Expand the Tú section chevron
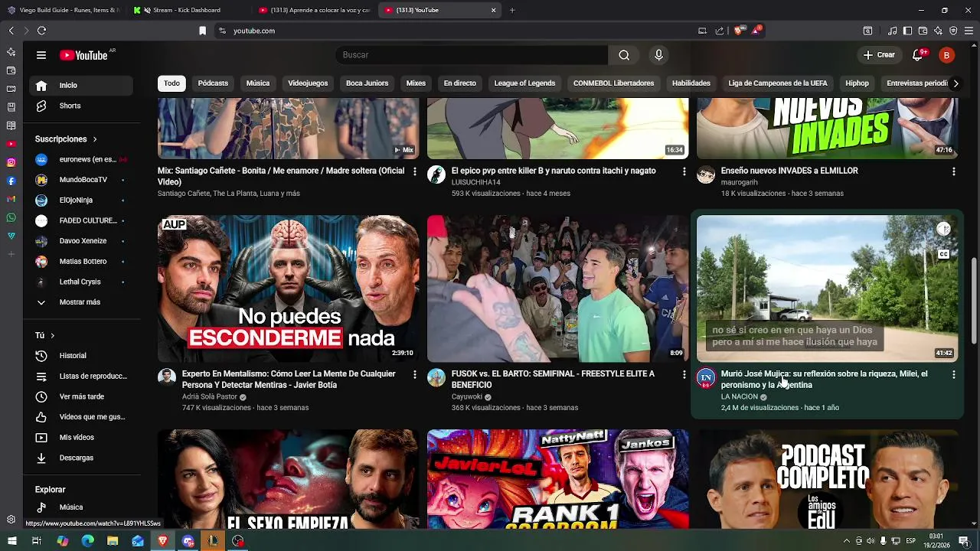Image resolution: width=980 pixels, height=551 pixels. click(x=52, y=335)
